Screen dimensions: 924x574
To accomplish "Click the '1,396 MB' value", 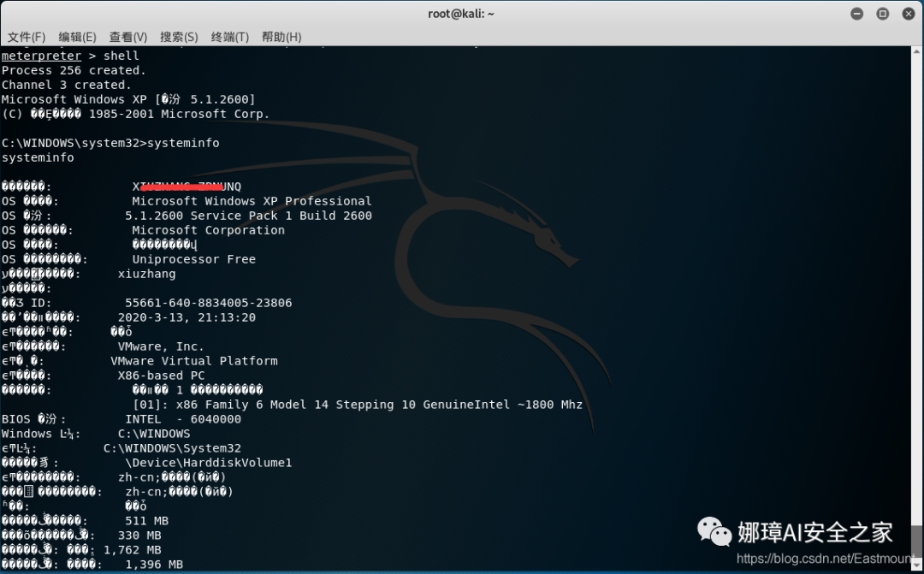I will (x=154, y=565).
